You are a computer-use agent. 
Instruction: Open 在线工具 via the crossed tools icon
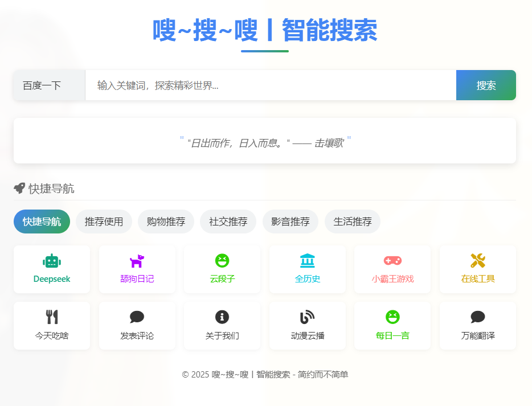[x=477, y=261]
